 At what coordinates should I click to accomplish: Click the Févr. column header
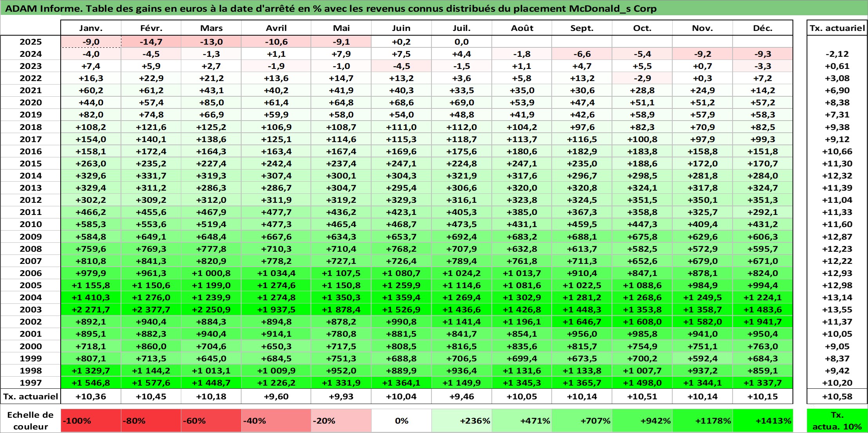151,28
